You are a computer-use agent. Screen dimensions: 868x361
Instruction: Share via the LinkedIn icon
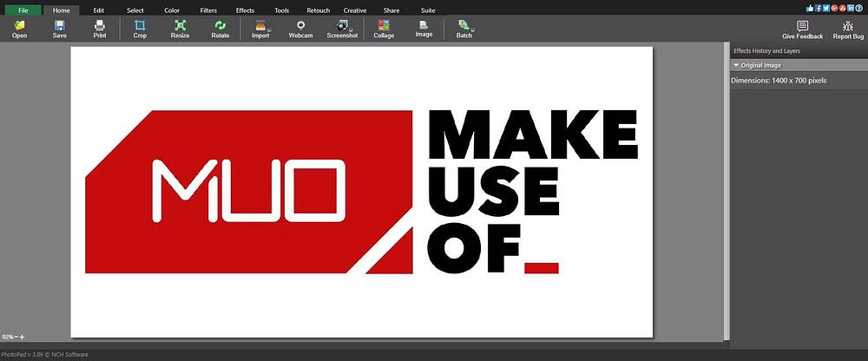tap(851, 9)
